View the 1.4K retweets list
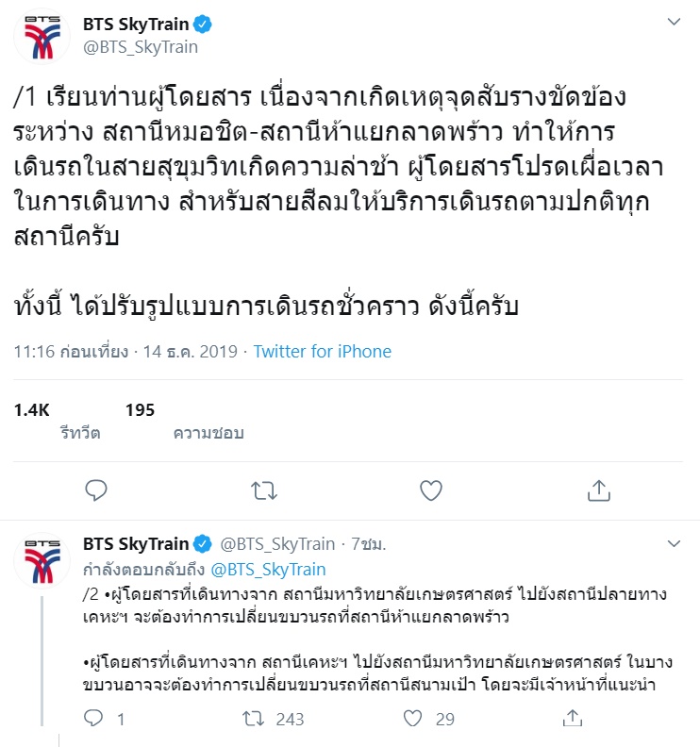 32,409
